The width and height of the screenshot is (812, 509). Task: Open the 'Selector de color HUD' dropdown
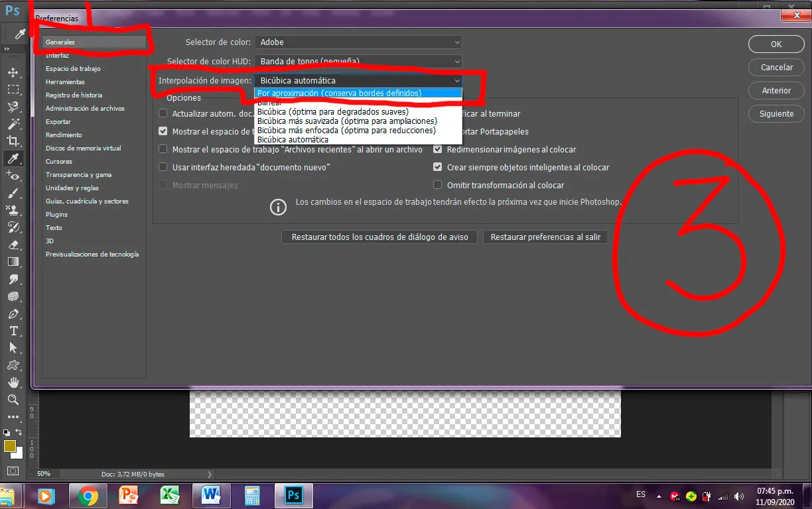358,61
